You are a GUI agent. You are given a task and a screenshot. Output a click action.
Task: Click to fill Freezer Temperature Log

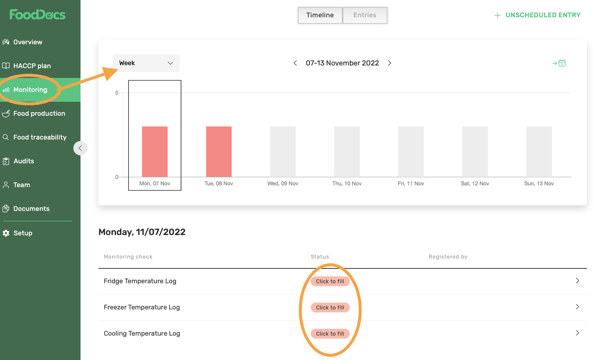330,308
